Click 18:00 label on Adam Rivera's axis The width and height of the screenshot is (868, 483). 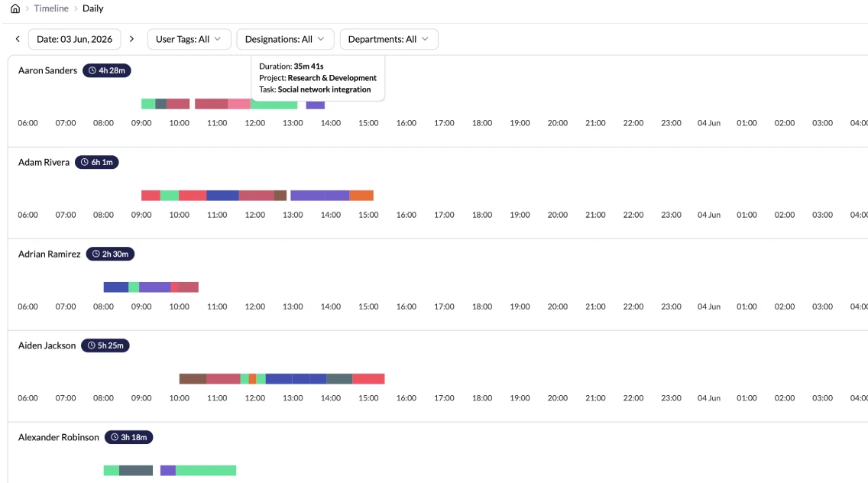pyautogui.click(x=482, y=215)
